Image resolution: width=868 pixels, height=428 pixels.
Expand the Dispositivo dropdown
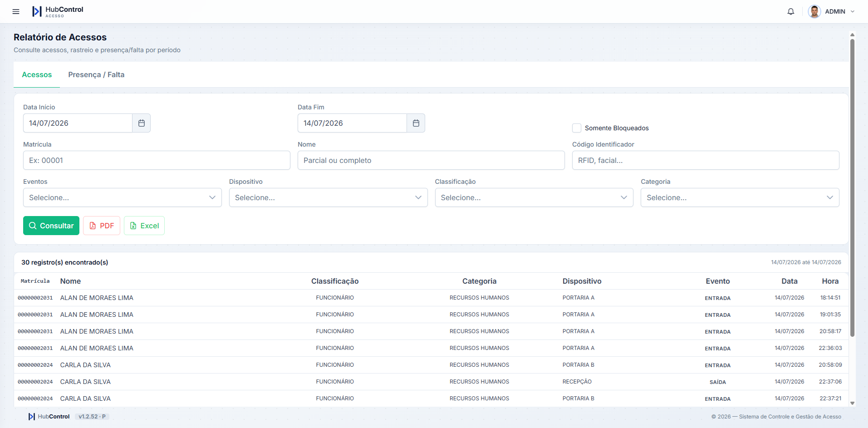point(328,197)
